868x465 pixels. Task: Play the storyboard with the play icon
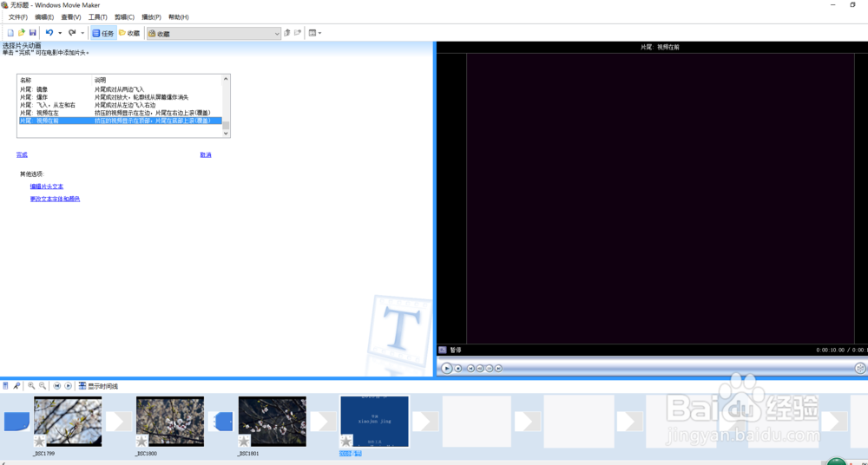tap(68, 386)
